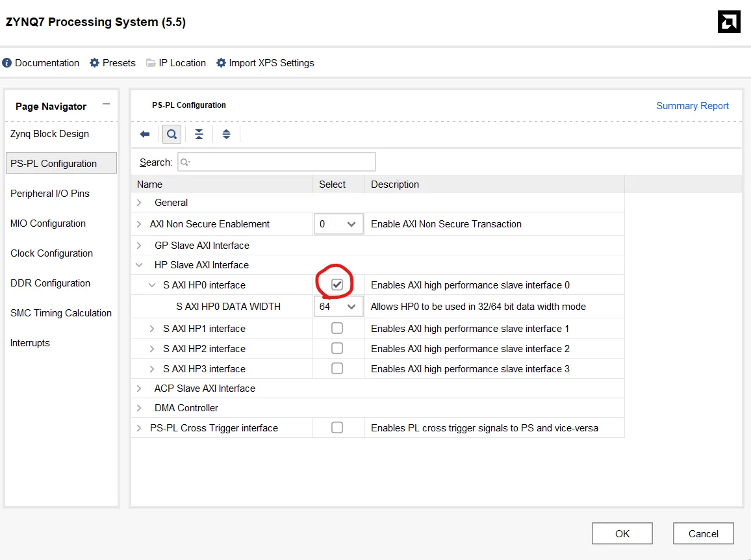Click the magnifier icon inside the search box
The height and width of the screenshot is (560, 751).
click(x=185, y=162)
